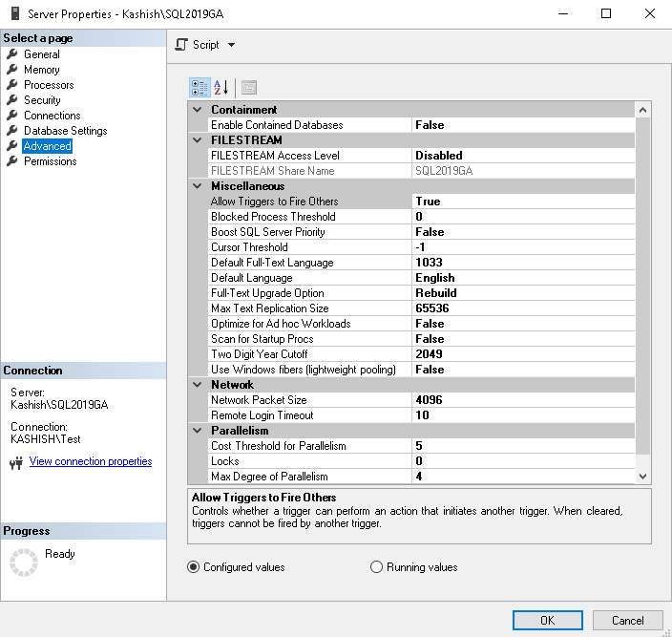Click the scroll down arrow in property grid

pos(642,476)
